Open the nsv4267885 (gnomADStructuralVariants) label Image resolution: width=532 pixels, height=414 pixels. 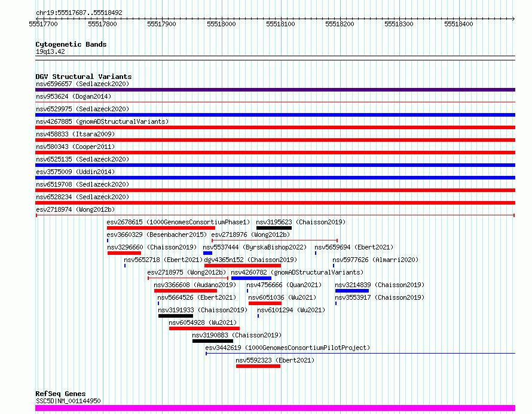tap(102, 121)
